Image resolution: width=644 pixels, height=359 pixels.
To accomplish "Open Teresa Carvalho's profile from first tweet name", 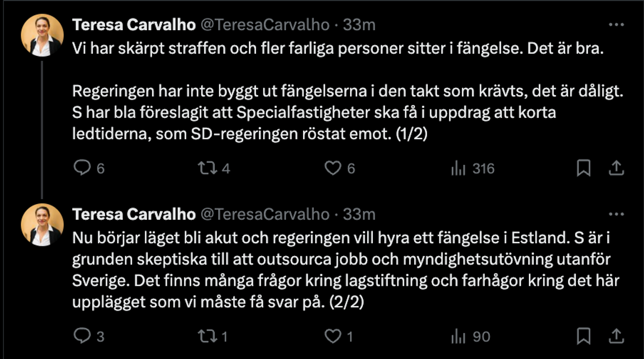I will 134,25.
